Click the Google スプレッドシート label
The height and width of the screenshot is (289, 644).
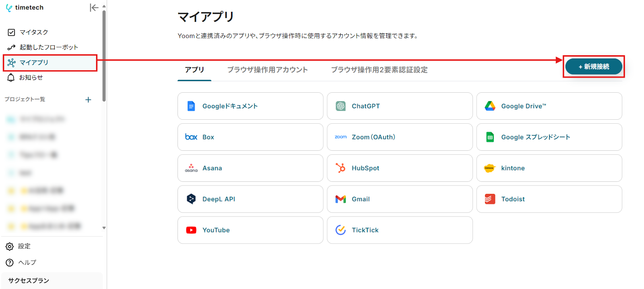pyautogui.click(x=536, y=137)
